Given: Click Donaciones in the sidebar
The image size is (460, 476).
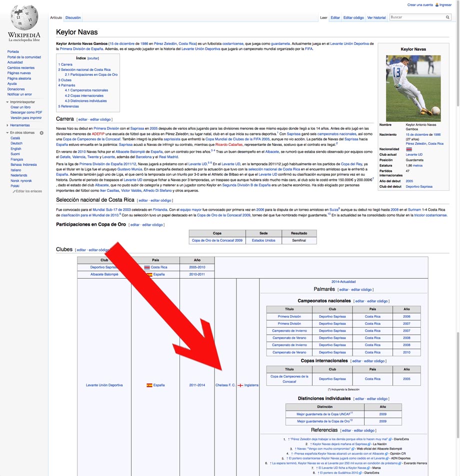Looking at the screenshot, I should point(16,89).
